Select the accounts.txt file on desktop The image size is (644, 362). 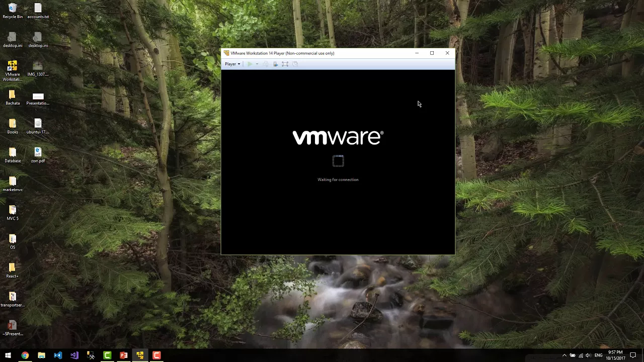38,11
